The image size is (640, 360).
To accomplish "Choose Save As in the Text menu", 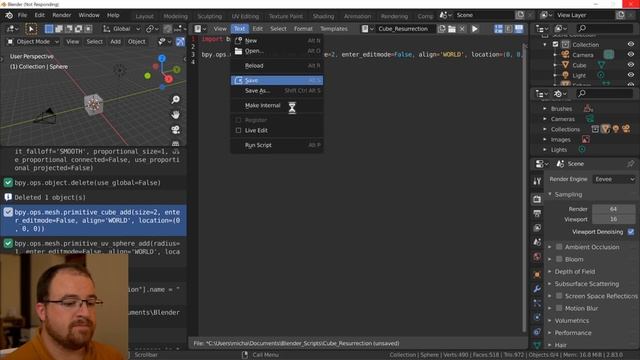I will 277,91.
